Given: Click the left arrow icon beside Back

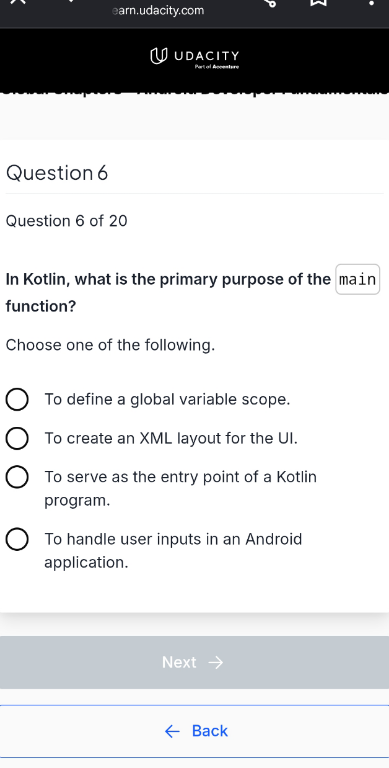Looking at the screenshot, I should 172,732.
